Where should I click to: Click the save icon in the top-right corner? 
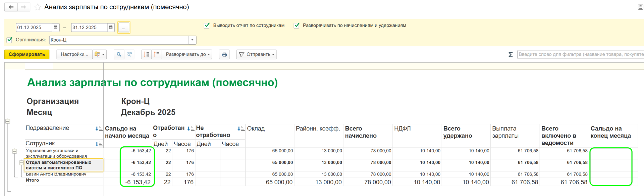tap(640, 7)
